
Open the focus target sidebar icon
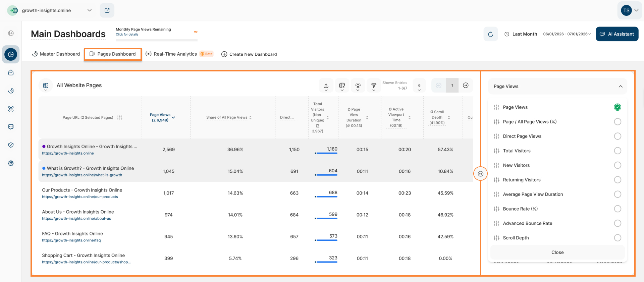11,109
